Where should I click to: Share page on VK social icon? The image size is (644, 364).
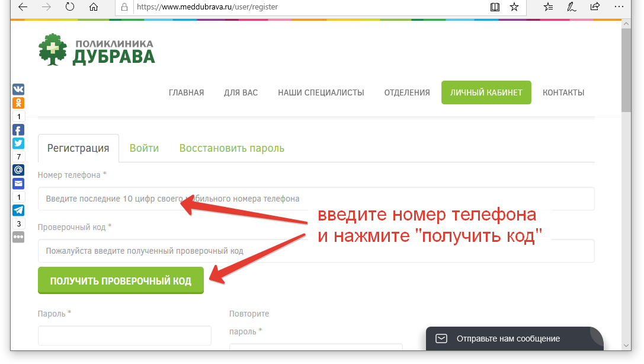[18, 90]
